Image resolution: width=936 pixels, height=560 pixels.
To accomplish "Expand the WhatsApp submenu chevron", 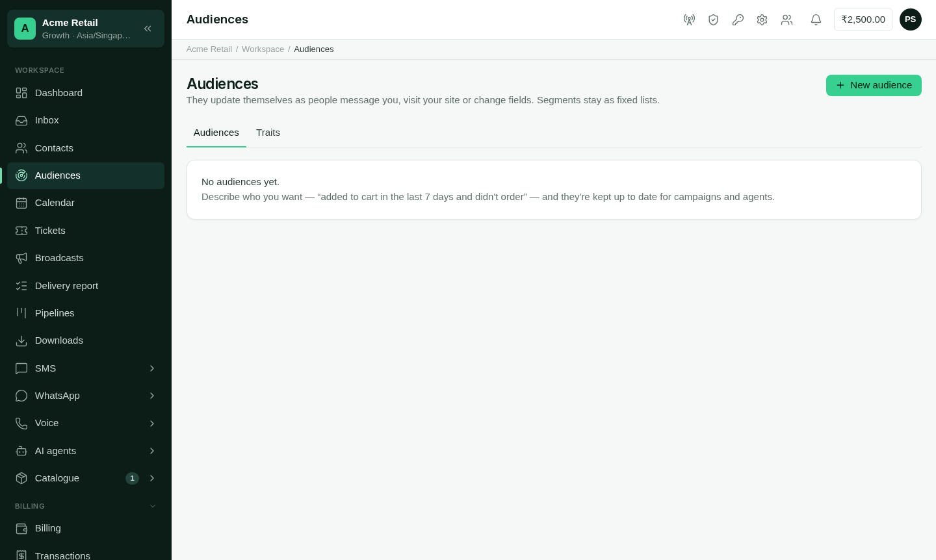I will coord(152,396).
